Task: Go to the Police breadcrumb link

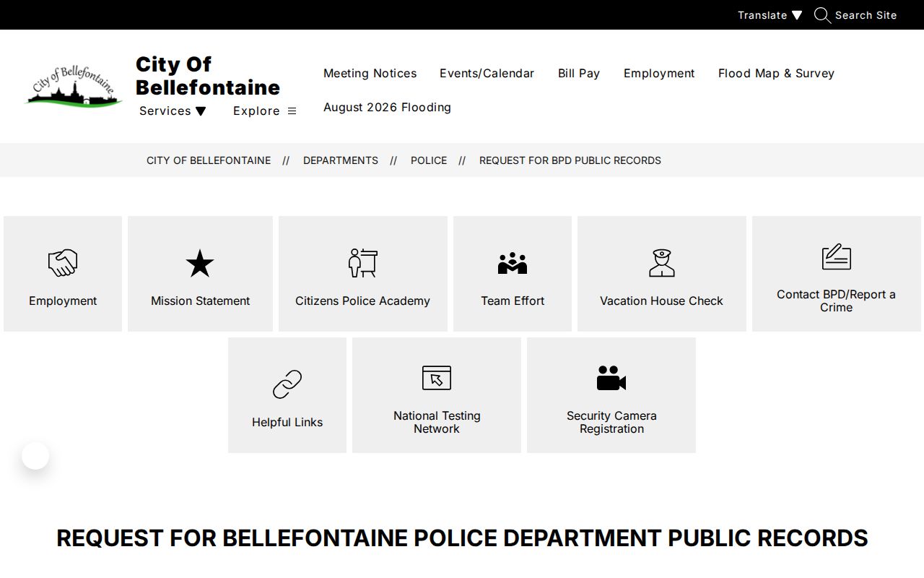Action: [x=429, y=160]
